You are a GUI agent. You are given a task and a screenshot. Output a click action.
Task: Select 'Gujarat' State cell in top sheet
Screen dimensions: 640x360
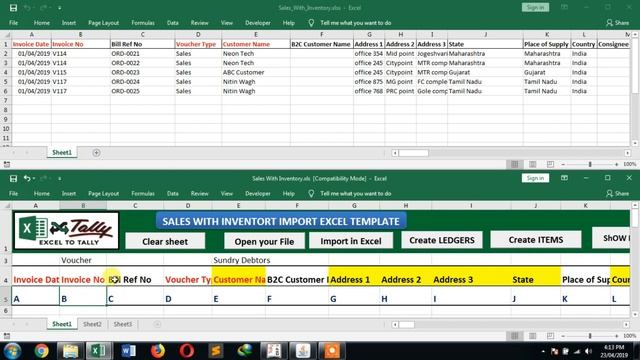[485, 72]
